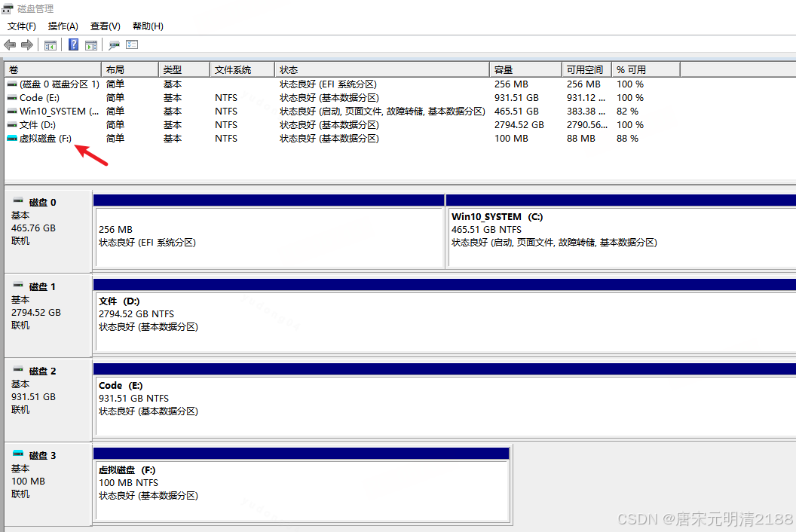Click the Forward arrow toolbar icon

27,45
